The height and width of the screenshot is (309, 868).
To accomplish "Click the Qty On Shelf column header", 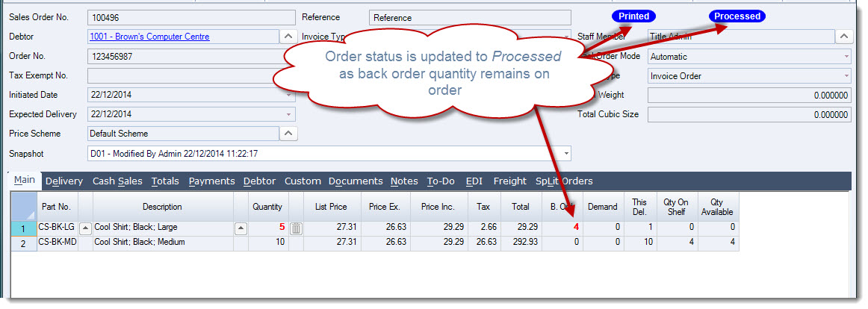I will (677, 207).
